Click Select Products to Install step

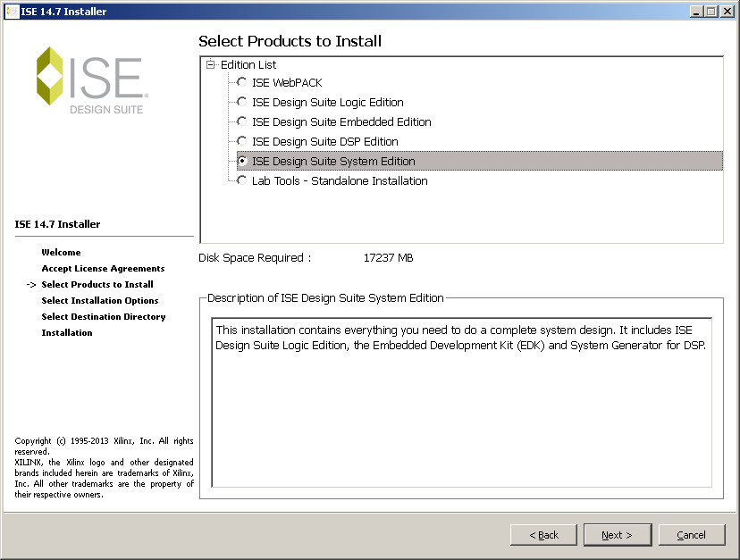click(97, 285)
